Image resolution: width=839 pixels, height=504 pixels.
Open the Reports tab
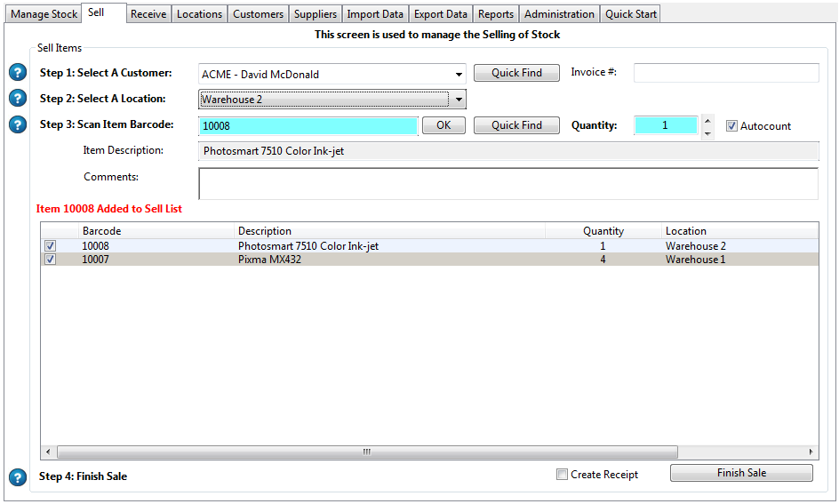click(x=495, y=14)
